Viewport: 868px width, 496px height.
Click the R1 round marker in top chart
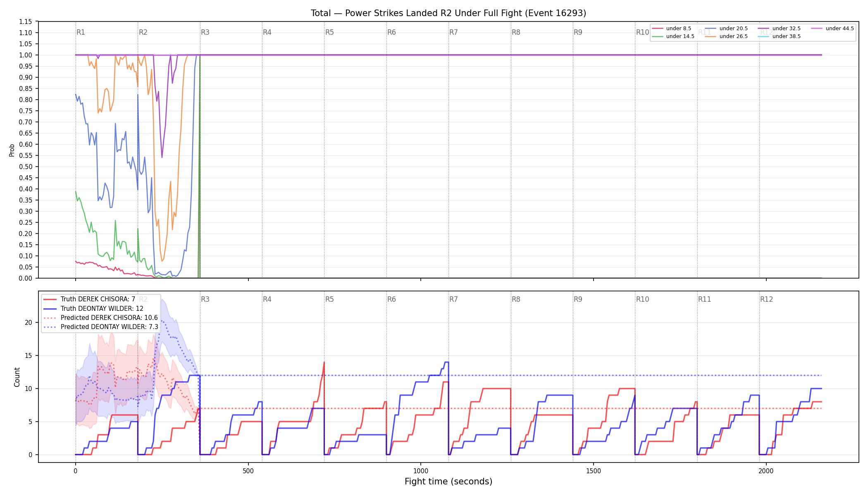click(x=81, y=32)
